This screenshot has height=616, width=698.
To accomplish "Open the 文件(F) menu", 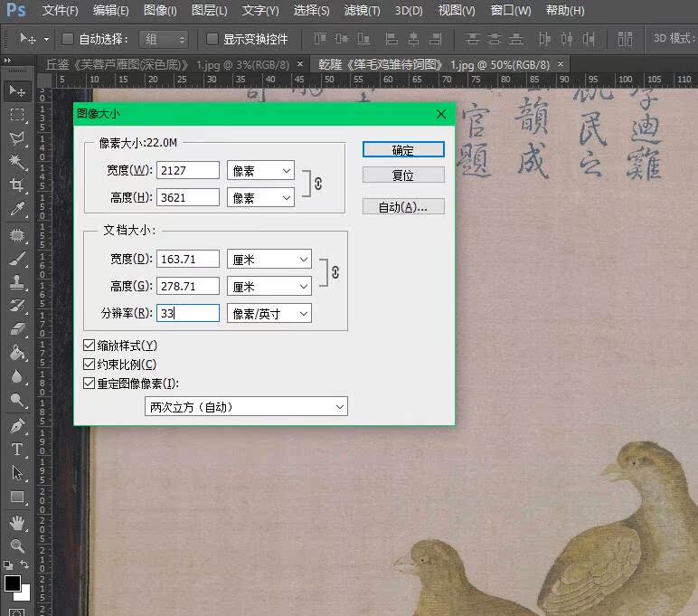I will (x=60, y=10).
